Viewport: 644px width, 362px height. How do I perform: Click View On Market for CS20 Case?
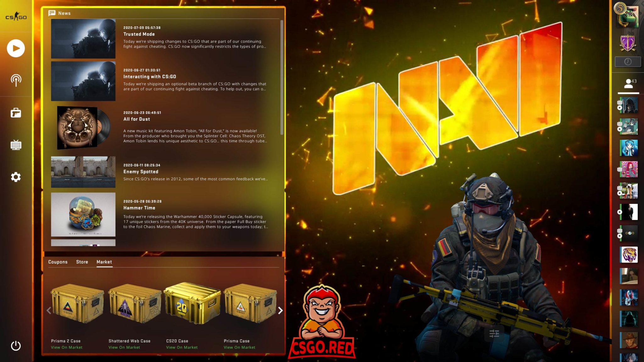click(182, 348)
